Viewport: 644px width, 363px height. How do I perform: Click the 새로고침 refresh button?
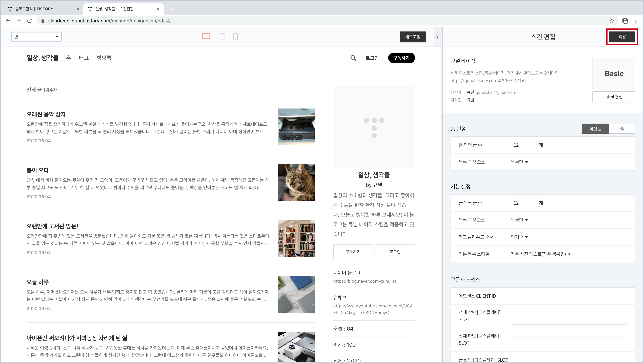pos(413,37)
